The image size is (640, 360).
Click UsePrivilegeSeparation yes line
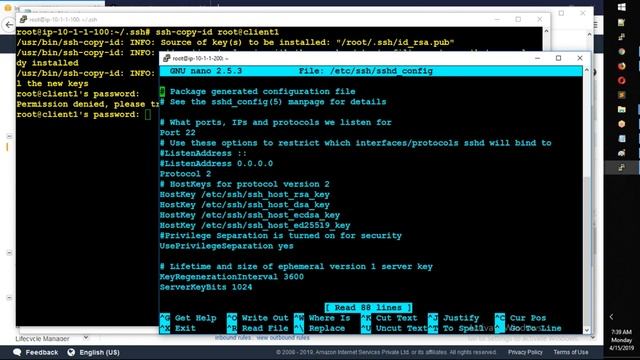pos(227,246)
